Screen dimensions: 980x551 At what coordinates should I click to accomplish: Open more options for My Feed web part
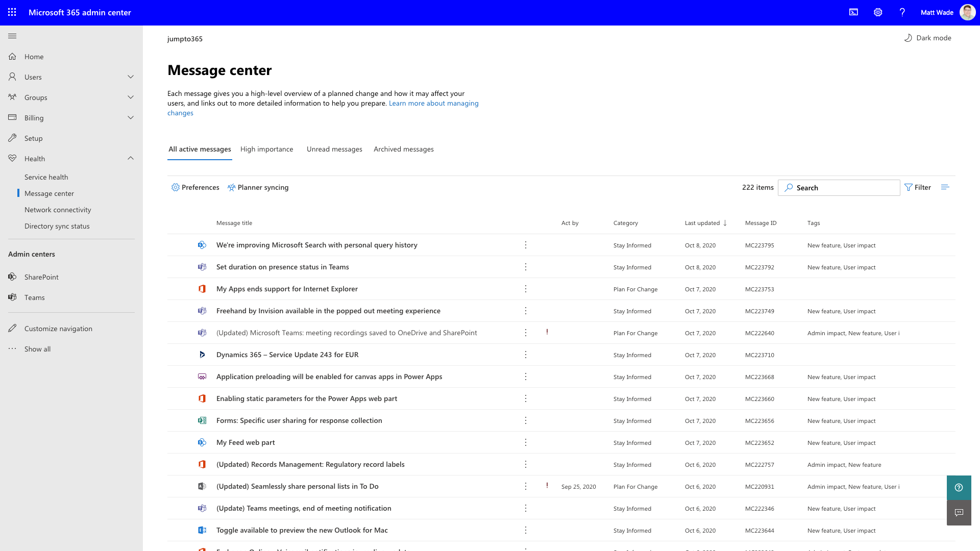click(x=525, y=442)
